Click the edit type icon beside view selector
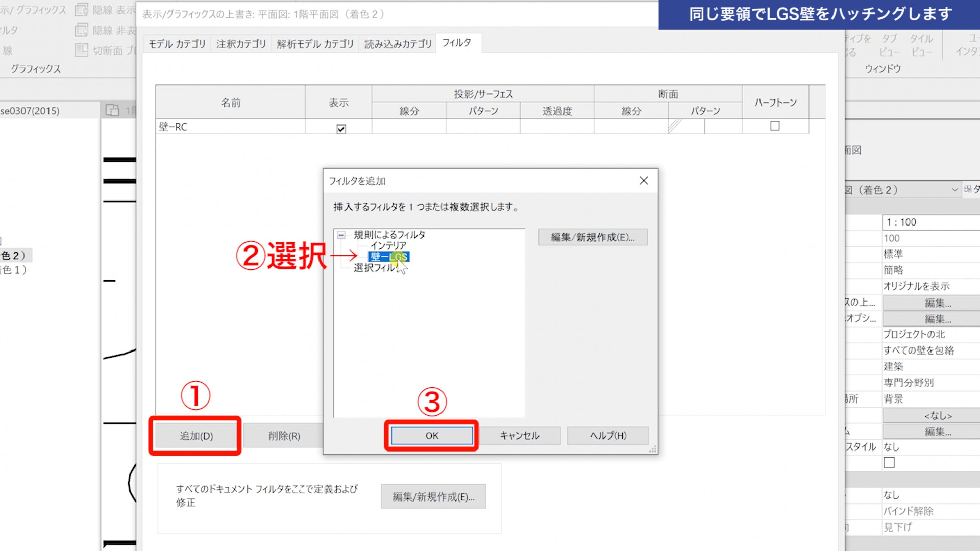The width and height of the screenshot is (980, 551). pos(968,190)
